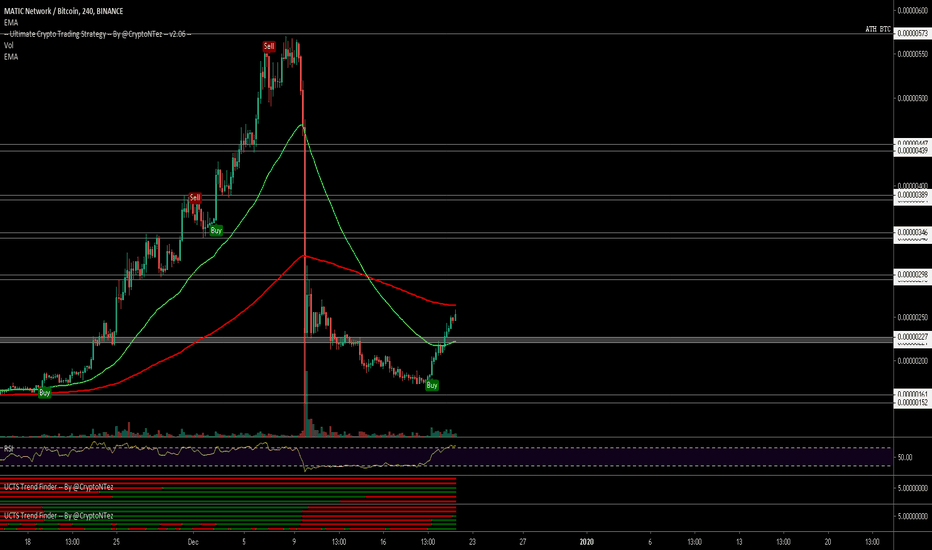This screenshot has width=932, height=550.
Task: Select the 0.00000346 price level label
Action: tap(912, 232)
